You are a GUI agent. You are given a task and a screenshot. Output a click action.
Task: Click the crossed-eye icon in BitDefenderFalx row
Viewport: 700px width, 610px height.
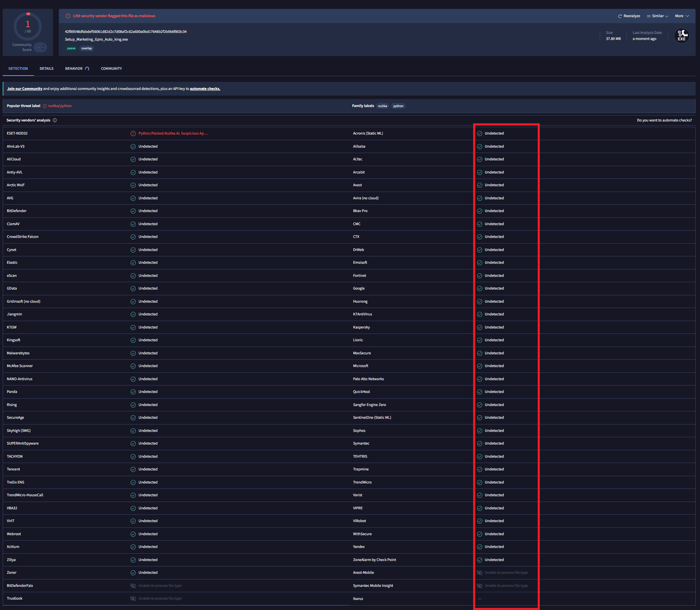pyautogui.click(x=133, y=586)
